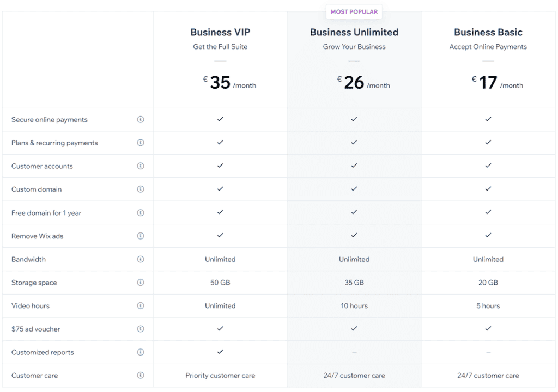Open info icon for Plans & recurring payments
This screenshot has height=392, width=558.
coord(141,143)
